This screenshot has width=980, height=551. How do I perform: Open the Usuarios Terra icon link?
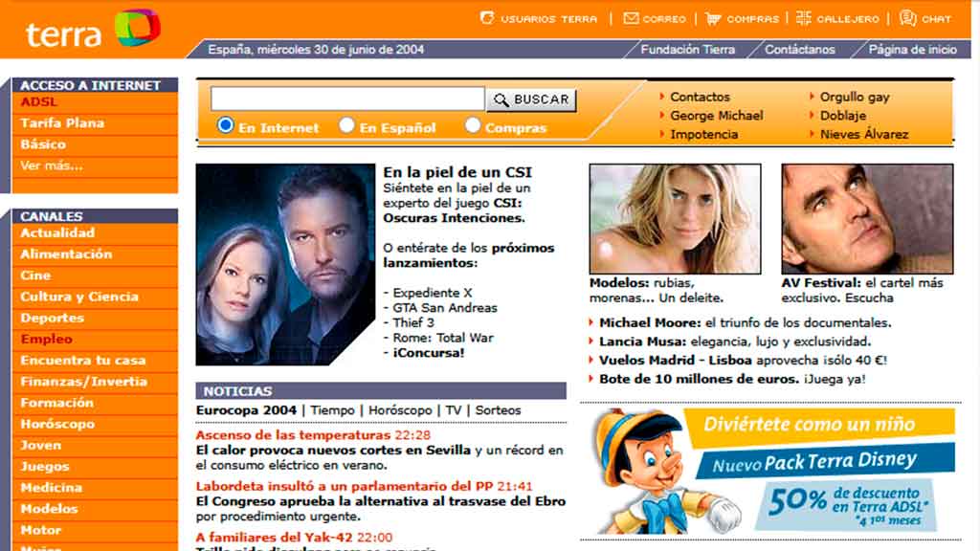click(x=488, y=18)
